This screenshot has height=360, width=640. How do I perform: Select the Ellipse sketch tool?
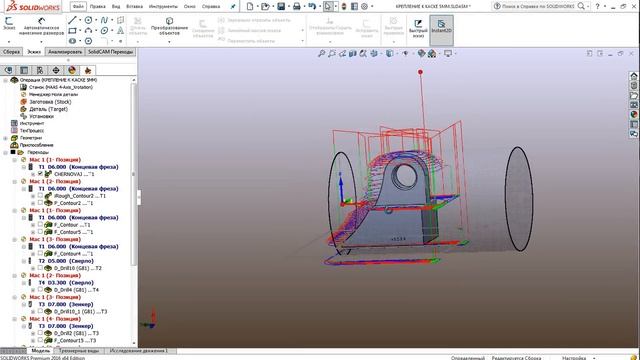[104, 31]
